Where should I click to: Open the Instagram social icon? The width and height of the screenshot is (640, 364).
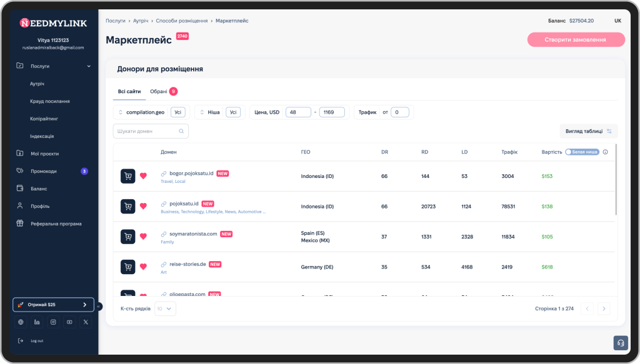tap(53, 322)
